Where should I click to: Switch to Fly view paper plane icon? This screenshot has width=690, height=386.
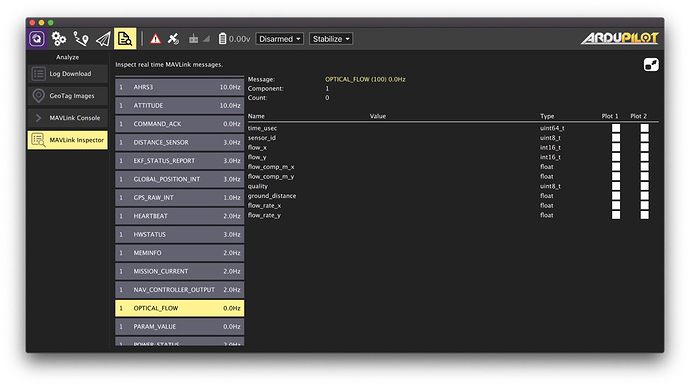coord(103,39)
